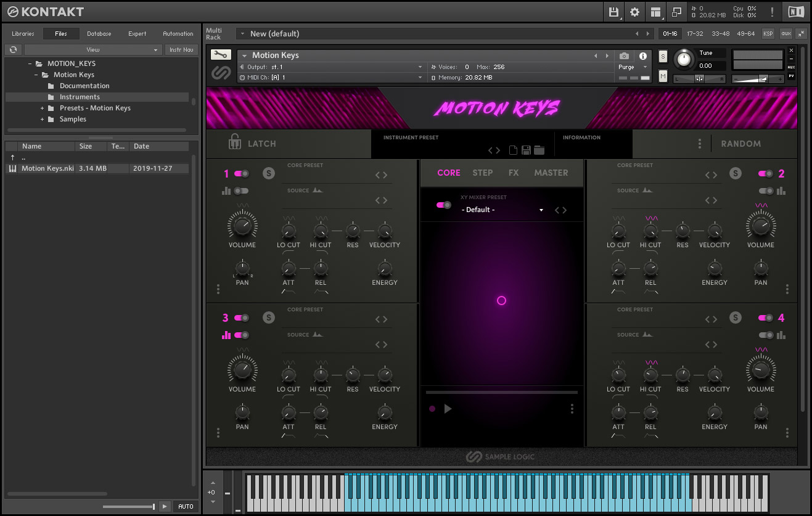Open the instrument preset folder icon
Viewport: 812px width, 516px height.
click(x=539, y=150)
